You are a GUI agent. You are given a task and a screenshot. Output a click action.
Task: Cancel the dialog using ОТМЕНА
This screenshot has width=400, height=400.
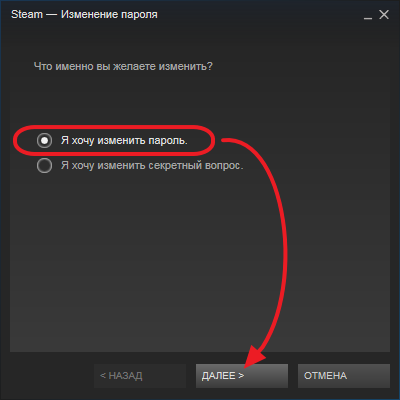pos(344,376)
